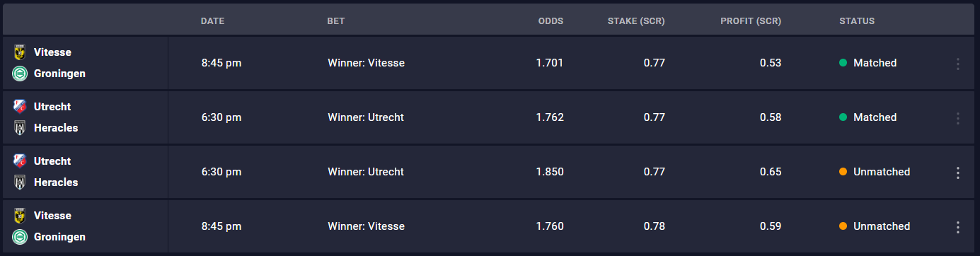This screenshot has width=980, height=256.
Task: Select 'Winner: Vitesse' bet with 1.760 odds
Action: [x=367, y=226]
